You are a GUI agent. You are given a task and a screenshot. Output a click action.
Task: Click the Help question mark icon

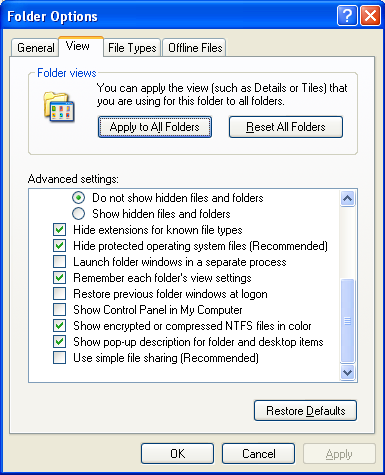(x=347, y=15)
